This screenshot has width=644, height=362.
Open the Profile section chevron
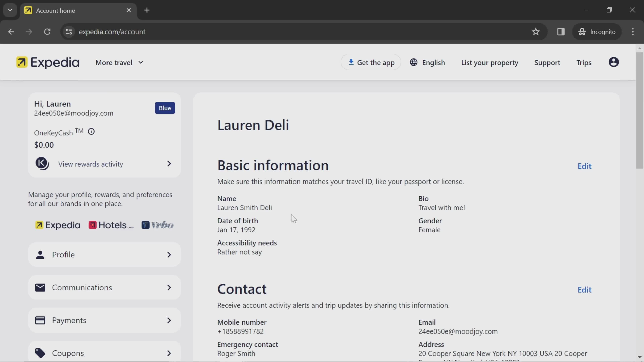(x=169, y=255)
